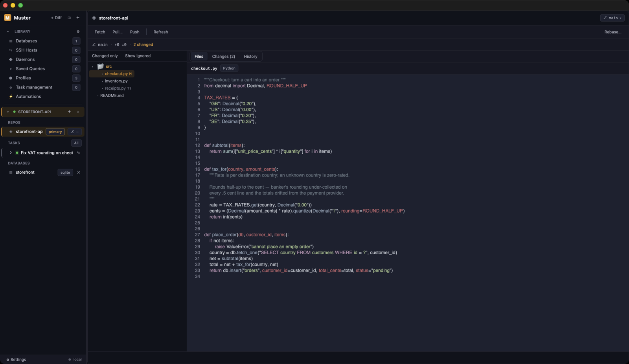Switch to the Changes (2) tab
The image size is (629, 364).
[x=224, y=57]
